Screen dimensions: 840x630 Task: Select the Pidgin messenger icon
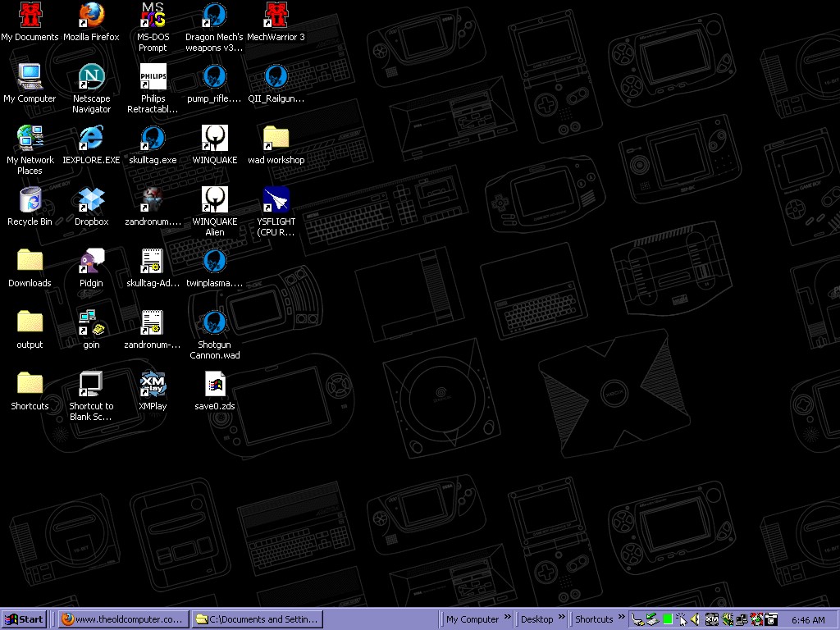(91, 262)
